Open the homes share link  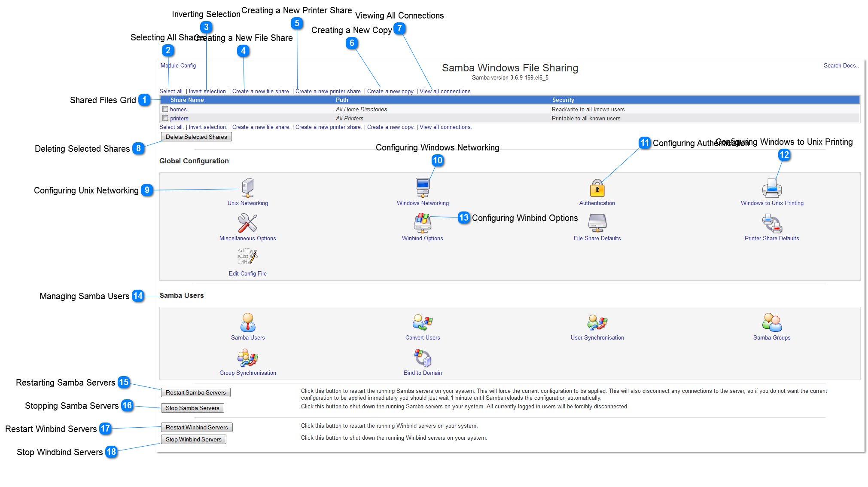click(178, 110)
